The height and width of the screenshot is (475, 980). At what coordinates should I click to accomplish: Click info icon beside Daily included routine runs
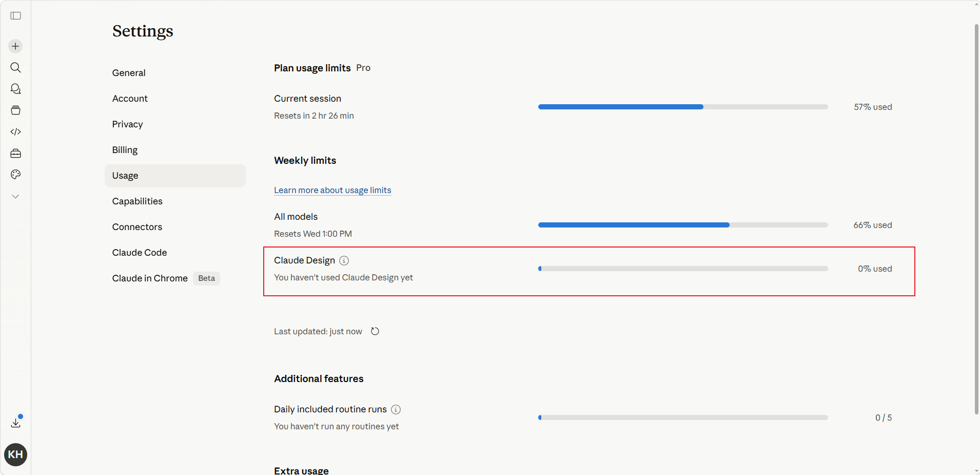[x=396, y=409]
